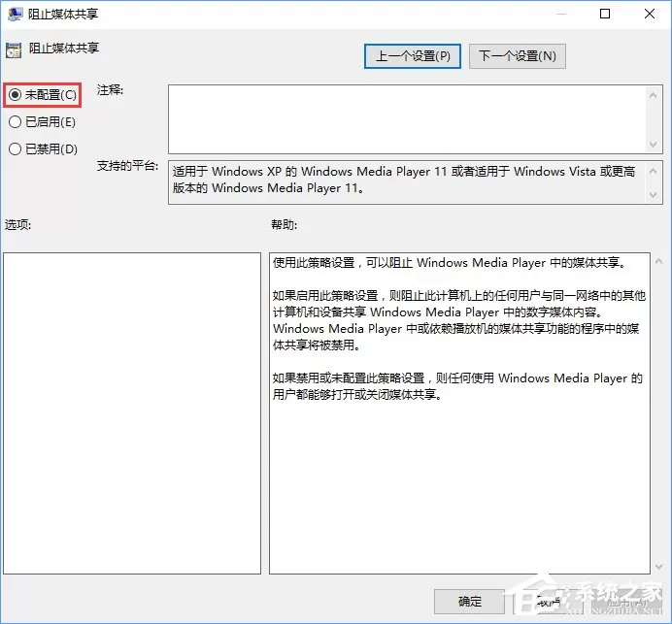Viewport: 672px width, 624px height.
Task: Maximize the 阻止媒体共享 window
Action: pos(605,15)
